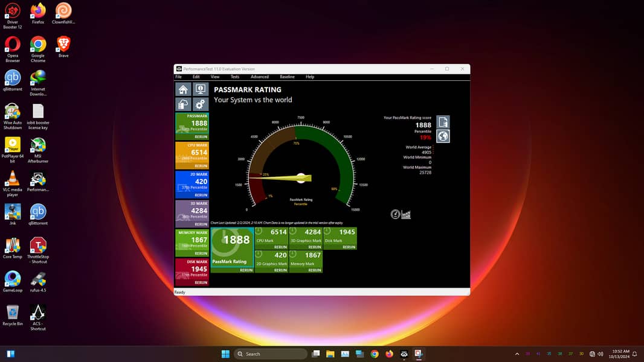Click RERUN under Disk Mark 1945 tile
Viewport: 644px width, 362px height.
click(349, 247)
